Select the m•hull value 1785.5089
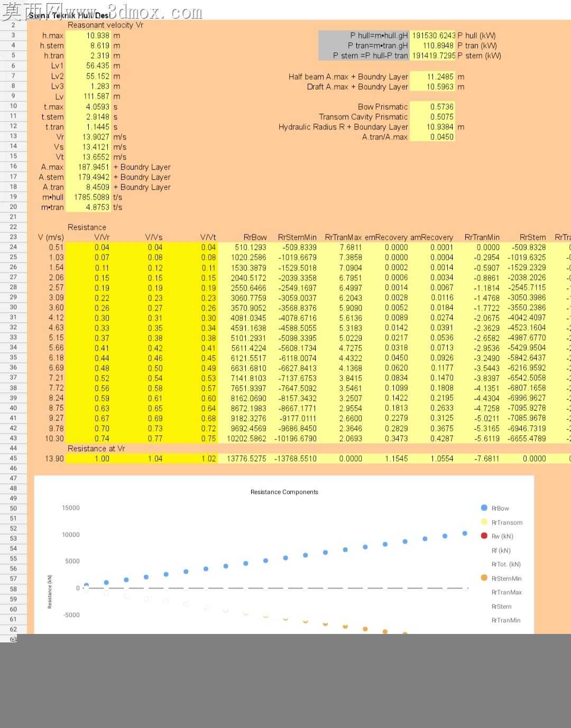The height and width of the screenshot is (728, 571). click(91, 197)
